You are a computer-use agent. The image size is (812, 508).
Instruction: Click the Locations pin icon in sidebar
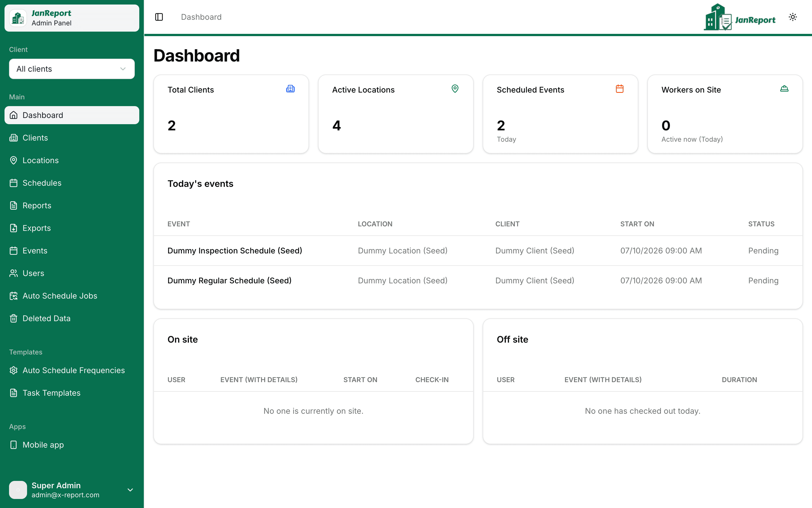[14, 160]
